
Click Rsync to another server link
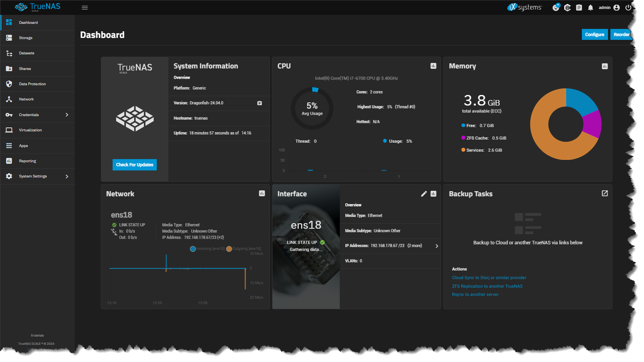coord(475,295)
